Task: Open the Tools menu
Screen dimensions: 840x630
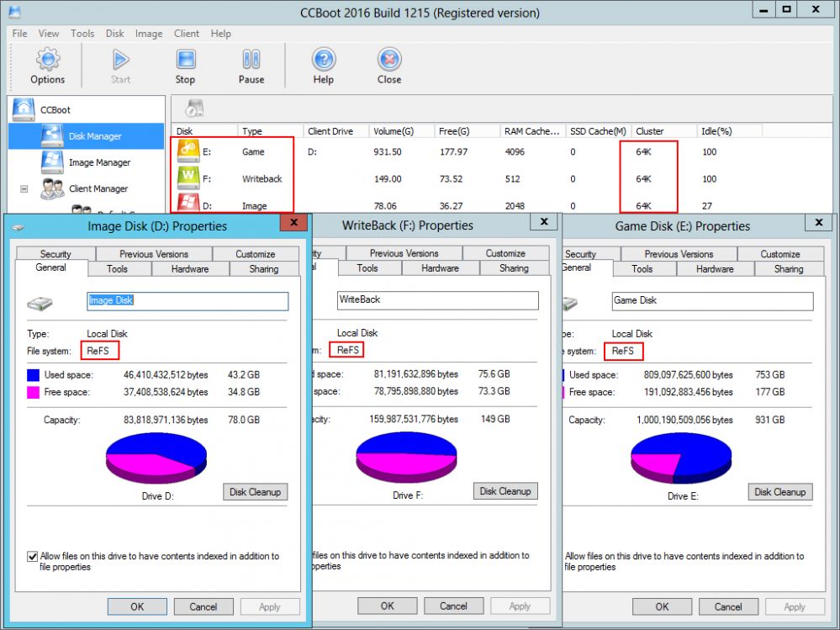Action: click(x=82, y=33)
